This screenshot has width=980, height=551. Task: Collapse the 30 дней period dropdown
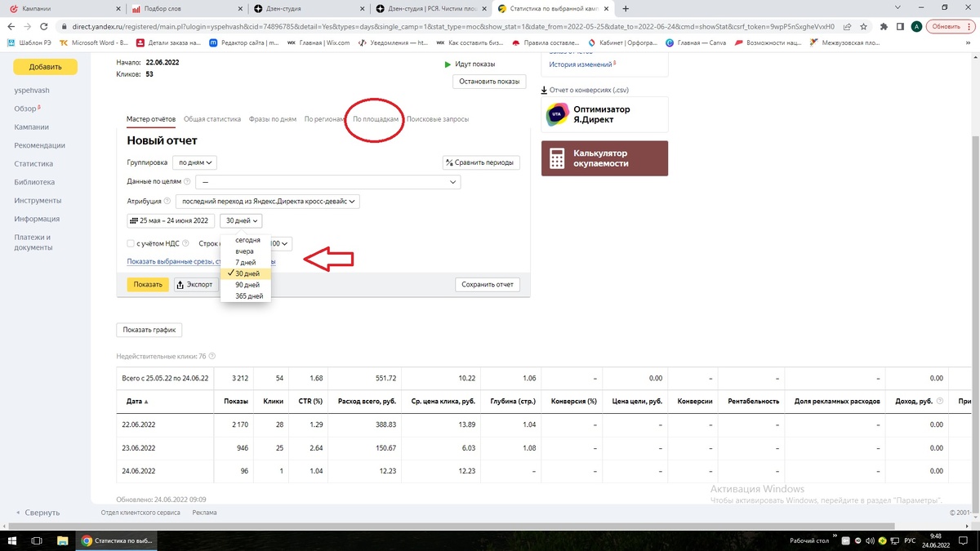point(241,220)
